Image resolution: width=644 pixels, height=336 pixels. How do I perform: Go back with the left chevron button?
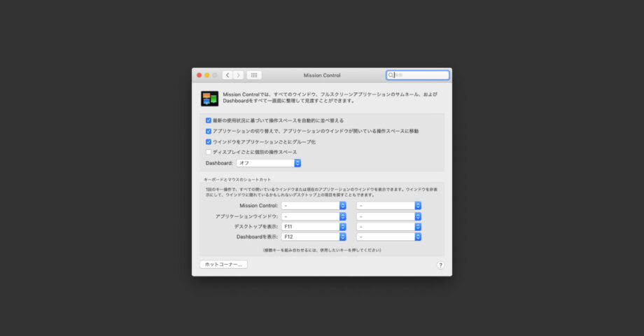coord(227,75)
